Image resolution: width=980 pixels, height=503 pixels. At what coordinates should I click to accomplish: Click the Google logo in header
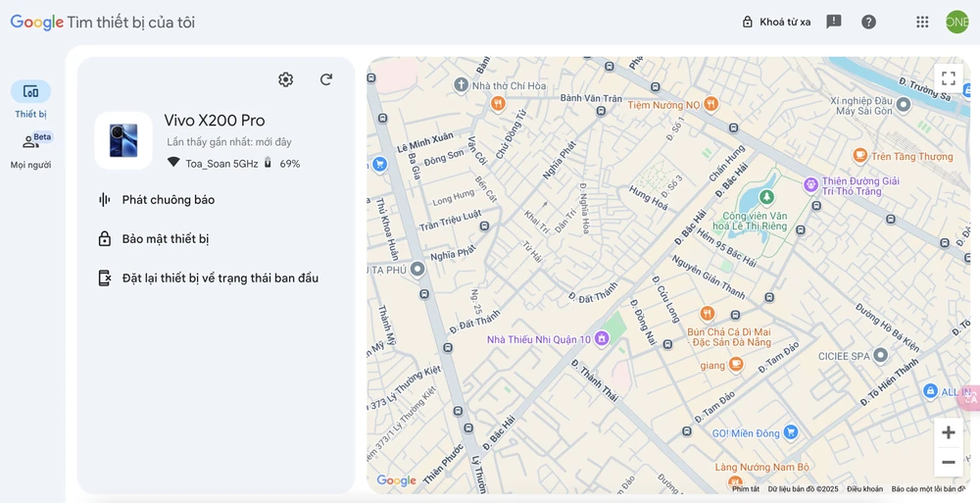[37, 22]
